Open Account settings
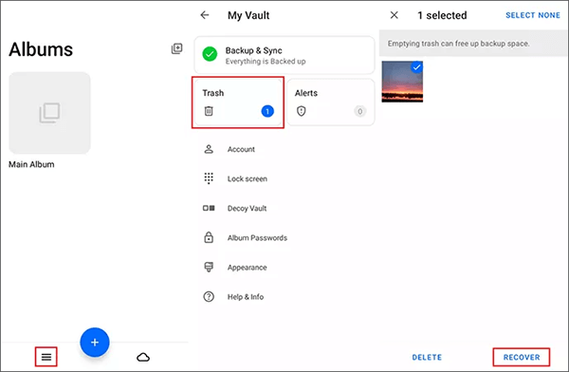Image resolution: width=569 pixels, height=372 pixels. click(284, 149)
